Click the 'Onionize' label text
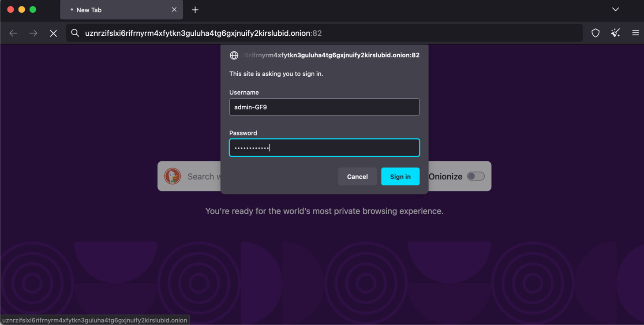The height and width of the screenshot is (325, 644). pos(446,176)
